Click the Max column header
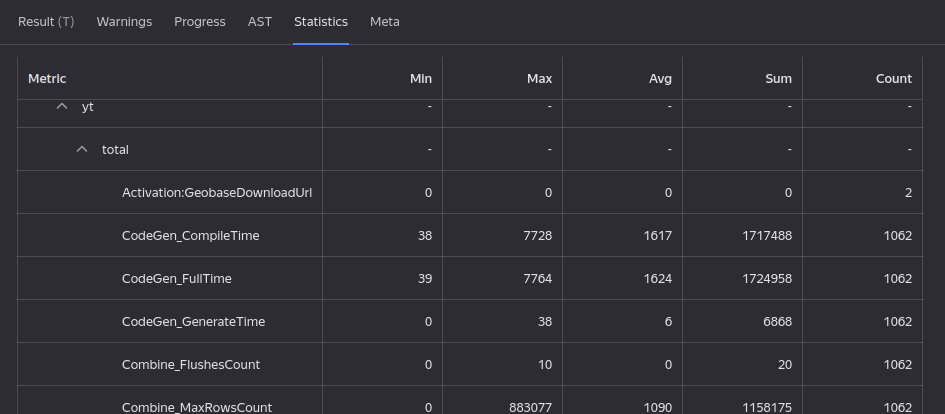This screenshot has height=414, width=945. point(539,79)
